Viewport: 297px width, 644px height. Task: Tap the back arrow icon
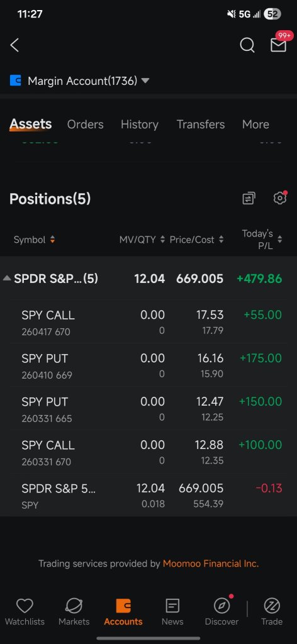click(x=14, y=45)
